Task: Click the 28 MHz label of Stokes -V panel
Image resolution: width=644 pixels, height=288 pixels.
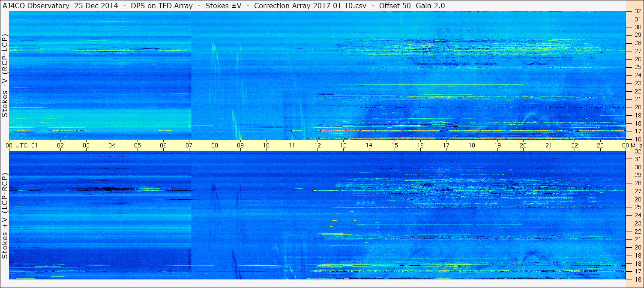Action: (637, 43)
